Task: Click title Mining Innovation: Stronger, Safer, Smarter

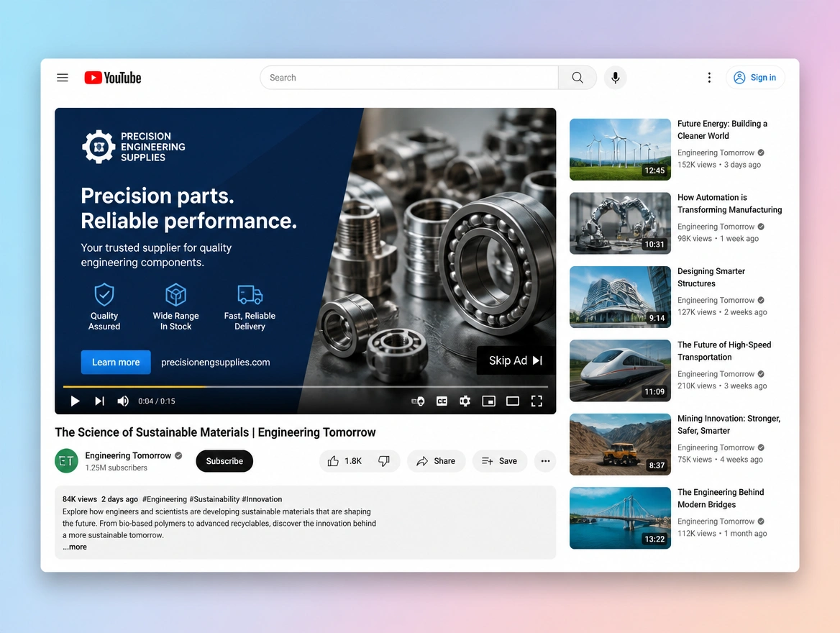Action: point(729,424)
